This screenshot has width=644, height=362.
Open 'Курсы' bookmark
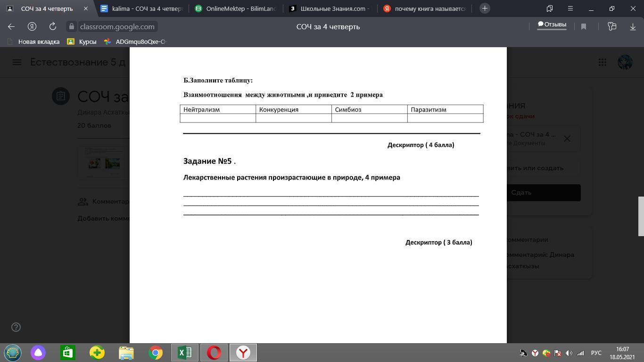pyautogui.click(x=82, y=41)
